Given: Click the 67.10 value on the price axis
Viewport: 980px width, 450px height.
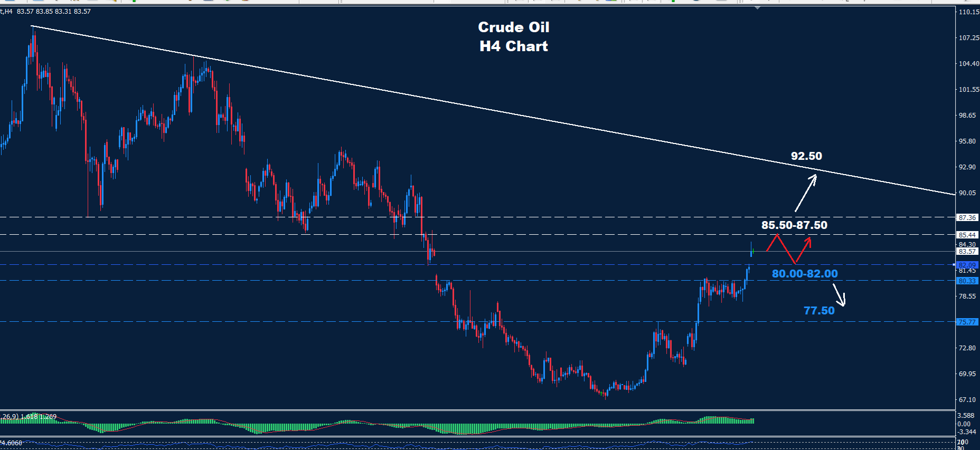Looking at the screenshot, I should [x=967, y=400].
